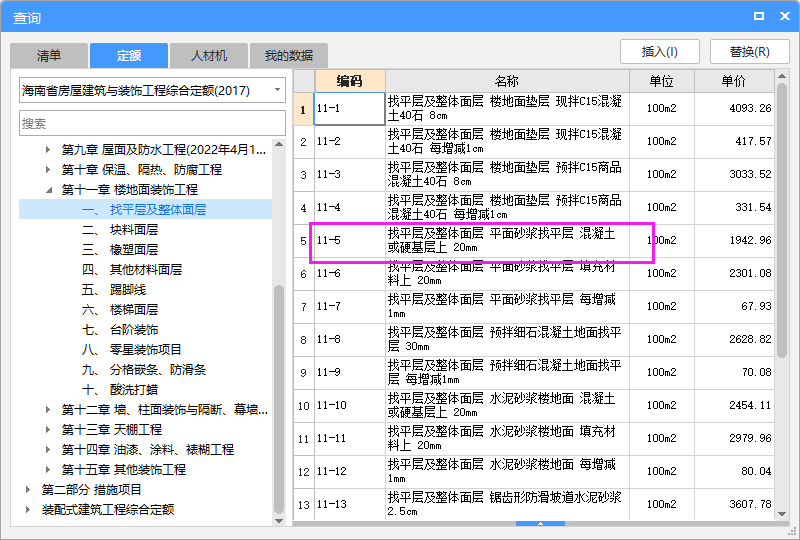Expand the 装配式建筑工程综合定额 node
The height and width of the screenshot is (540, 800).
(x=28, y=510)
